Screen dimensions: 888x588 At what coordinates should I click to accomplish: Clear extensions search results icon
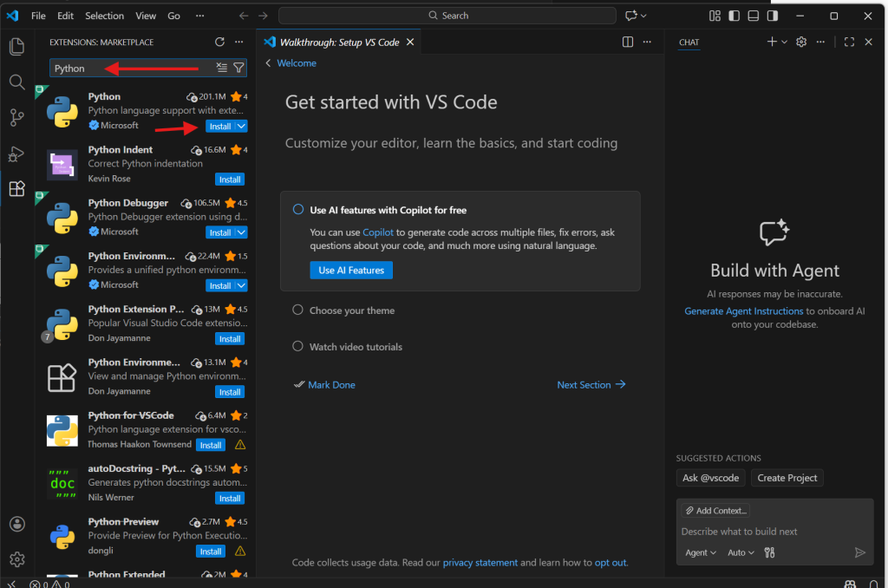pyautogui.click(x=222, y=68)
